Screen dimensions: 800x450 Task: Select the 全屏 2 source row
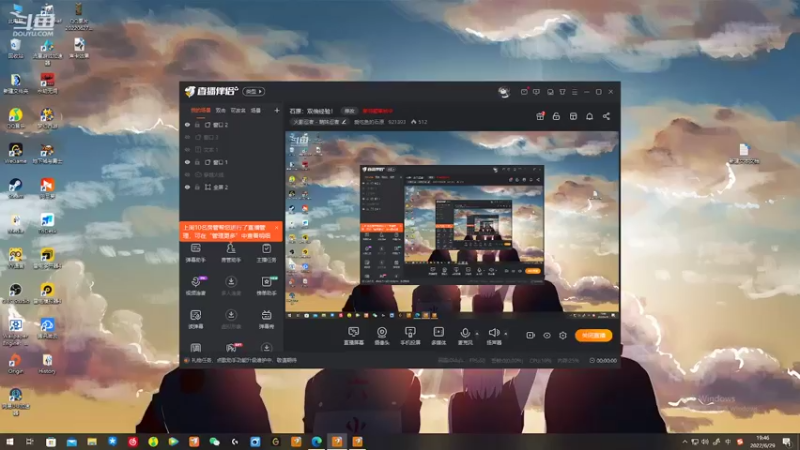[x=232, y=187]
